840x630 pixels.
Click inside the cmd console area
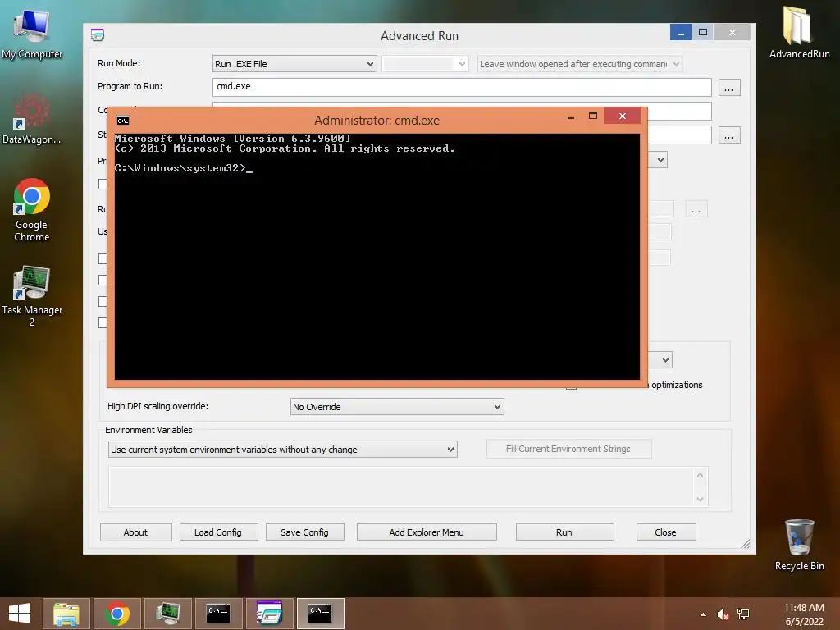coord(377,256)
